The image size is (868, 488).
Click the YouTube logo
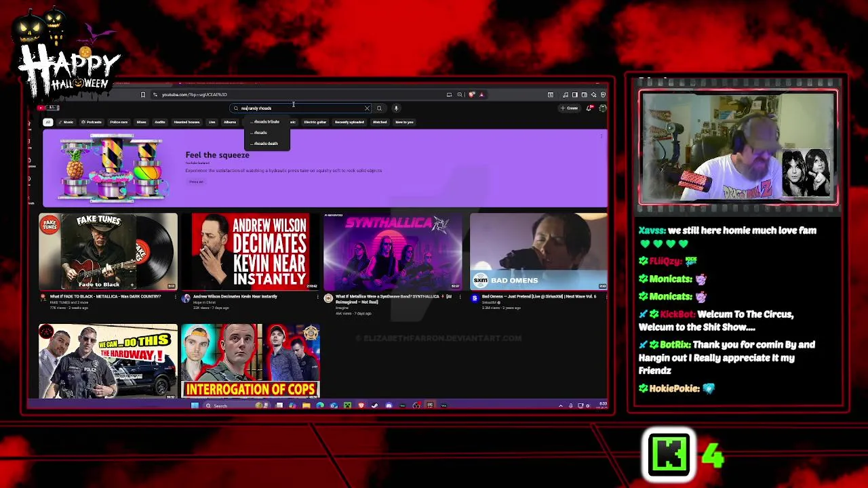click(49, 108)
